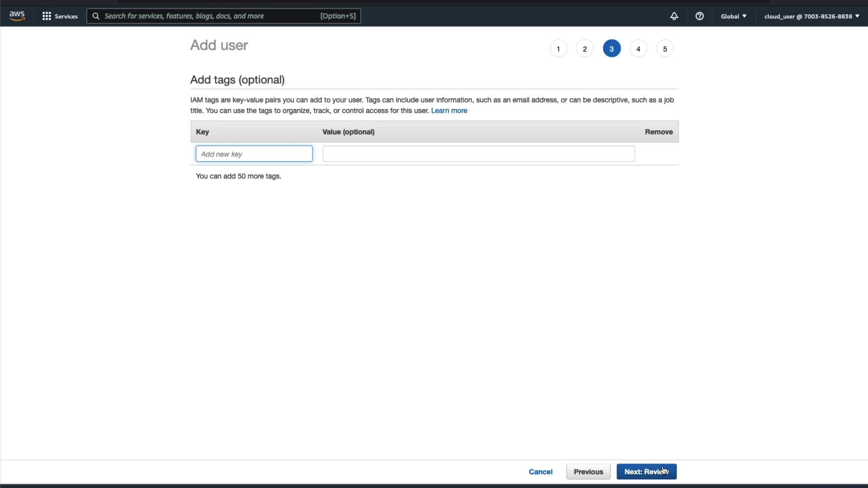Open the Services menu label

pyautogui.click(x=66, y=16)
